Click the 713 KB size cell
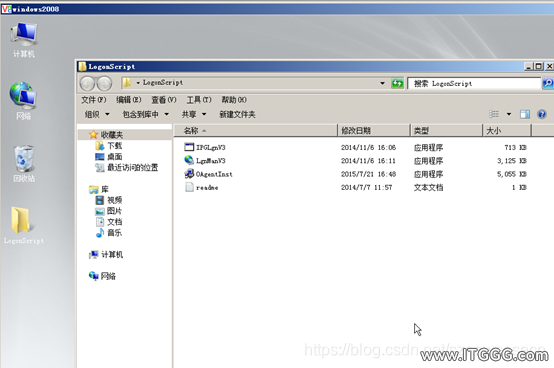The height and width of the screenshot is (368, 554). tap(515, 147)
